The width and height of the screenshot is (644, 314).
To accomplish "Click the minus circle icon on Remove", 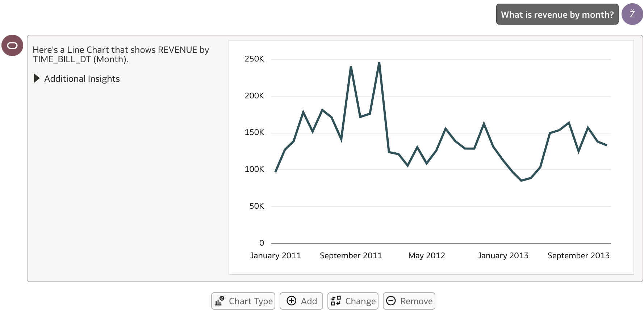I will (x=391, y=301).
